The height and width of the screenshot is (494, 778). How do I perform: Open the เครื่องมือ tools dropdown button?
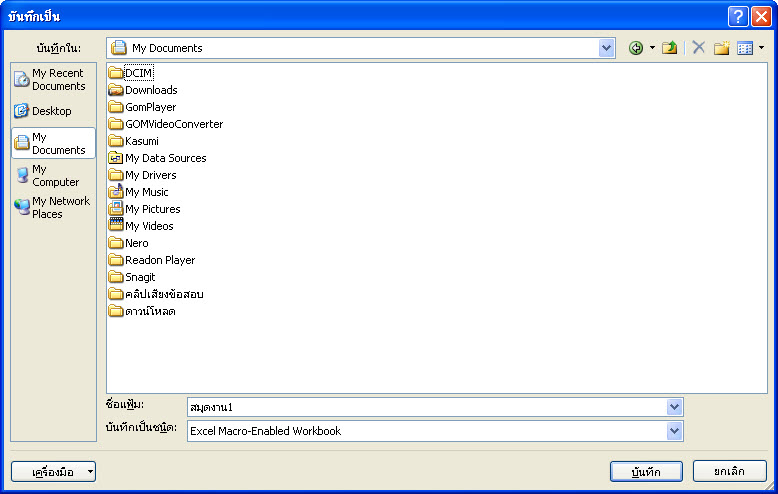53,472
